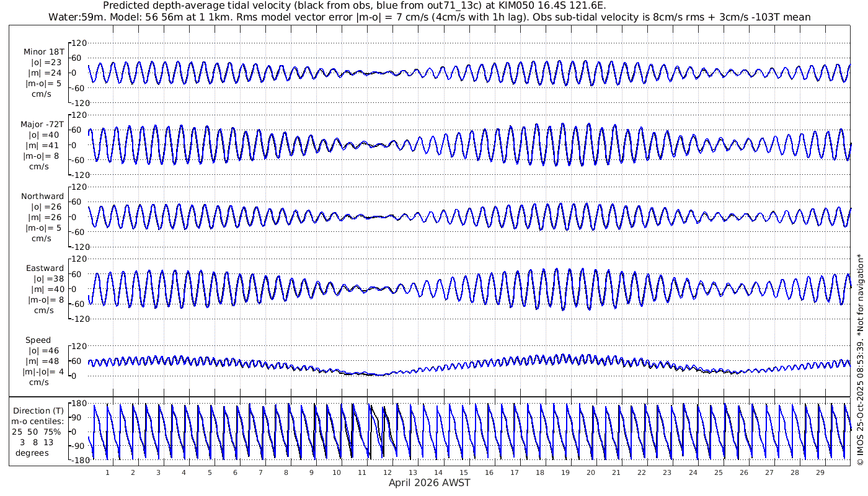868x496 pixels.
Task: Click the Eastward panel label
Action: coord(45,268)
